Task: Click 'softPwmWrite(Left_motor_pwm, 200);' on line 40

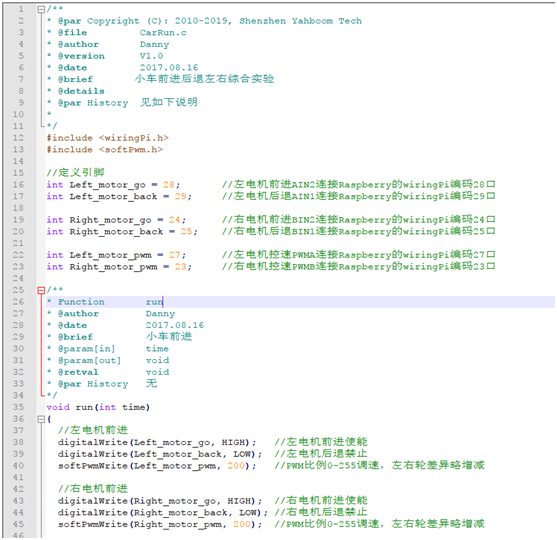Action: point(157,466)
